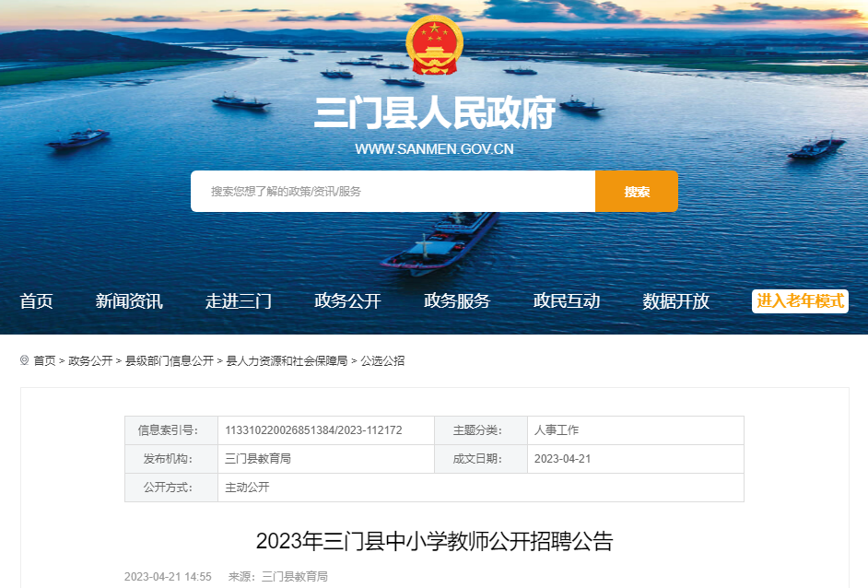Click the national emblem logo
Viewport: 868px width, 588px height.
[x=435, y=45]
